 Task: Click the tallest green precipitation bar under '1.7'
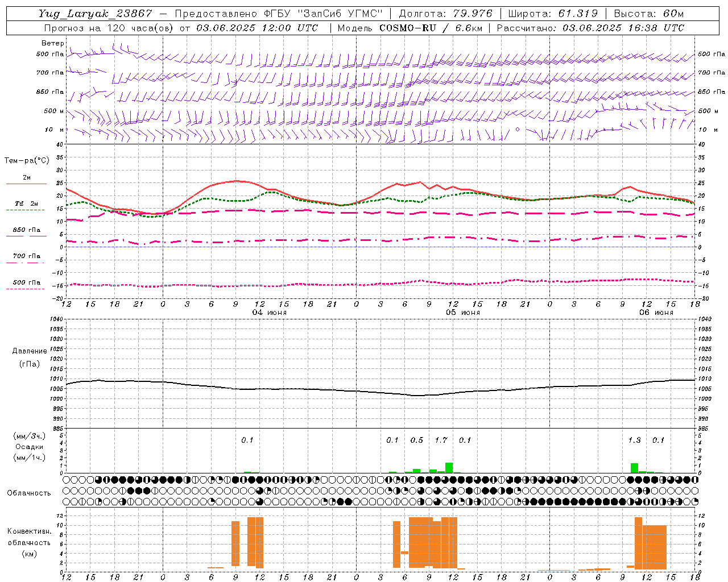[449, 468]
